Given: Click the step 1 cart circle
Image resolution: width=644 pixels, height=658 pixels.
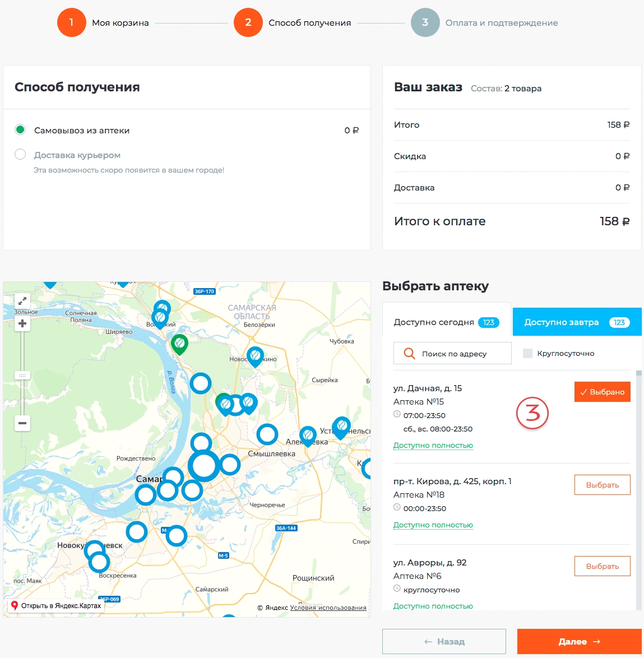Looking at the screenshot, I should coord(71,22).
